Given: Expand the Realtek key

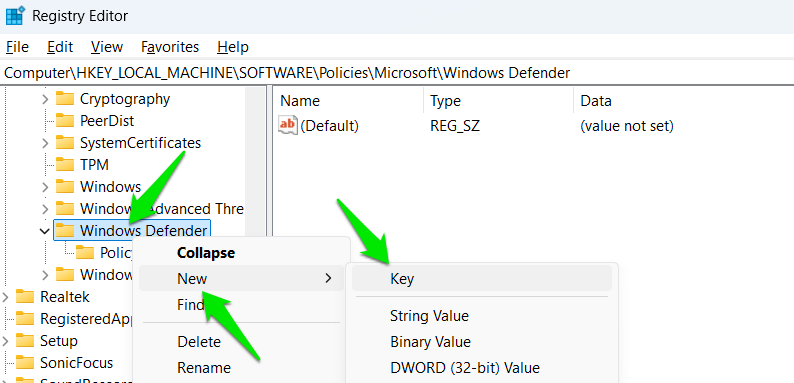Looking at the screenshot, I should pyautogui.click(x=6, y=297).
